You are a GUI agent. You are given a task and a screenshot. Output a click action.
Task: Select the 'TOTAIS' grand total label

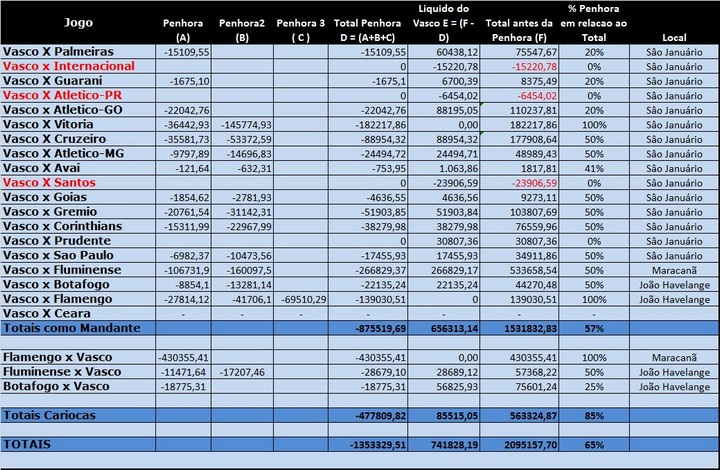(32, 443)
